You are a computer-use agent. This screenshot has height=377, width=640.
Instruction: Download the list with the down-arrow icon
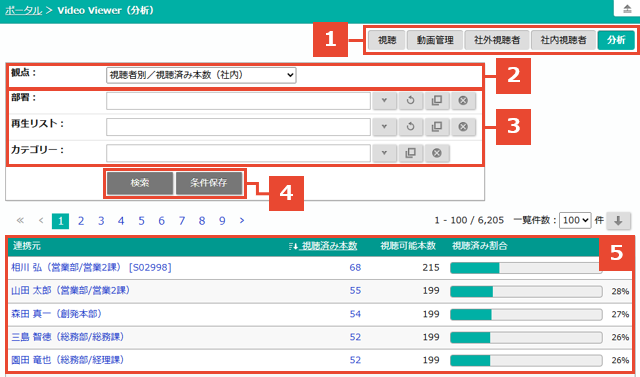[x=618, y=221]
